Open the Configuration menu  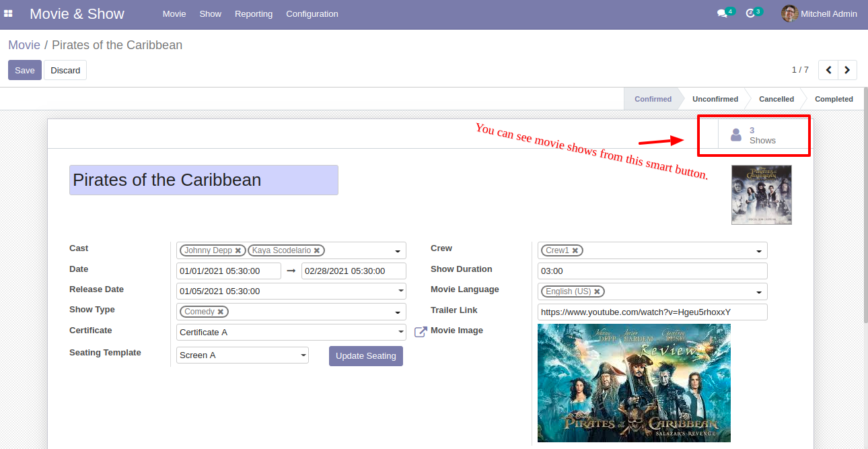coord(312,13)
